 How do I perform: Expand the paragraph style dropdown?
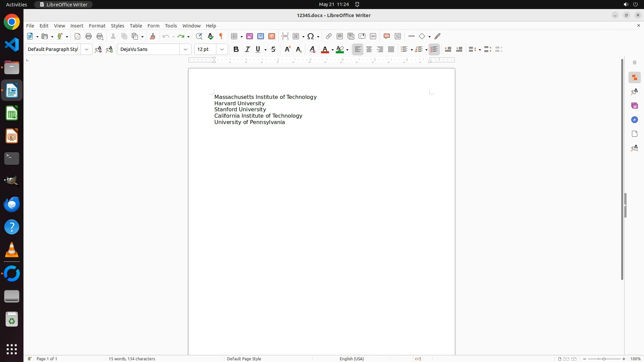click(87, 49)
